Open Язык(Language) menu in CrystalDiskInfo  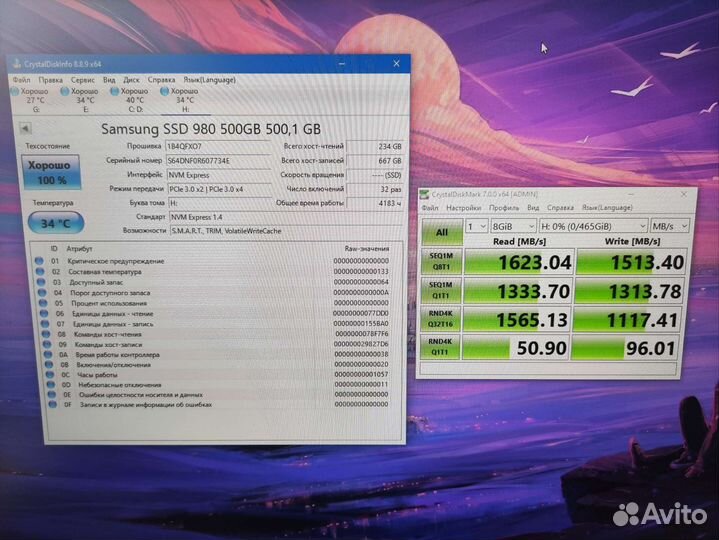210,80
